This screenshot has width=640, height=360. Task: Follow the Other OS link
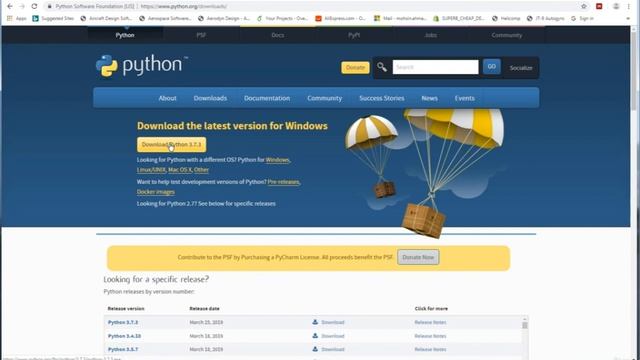tap(201, 170)
